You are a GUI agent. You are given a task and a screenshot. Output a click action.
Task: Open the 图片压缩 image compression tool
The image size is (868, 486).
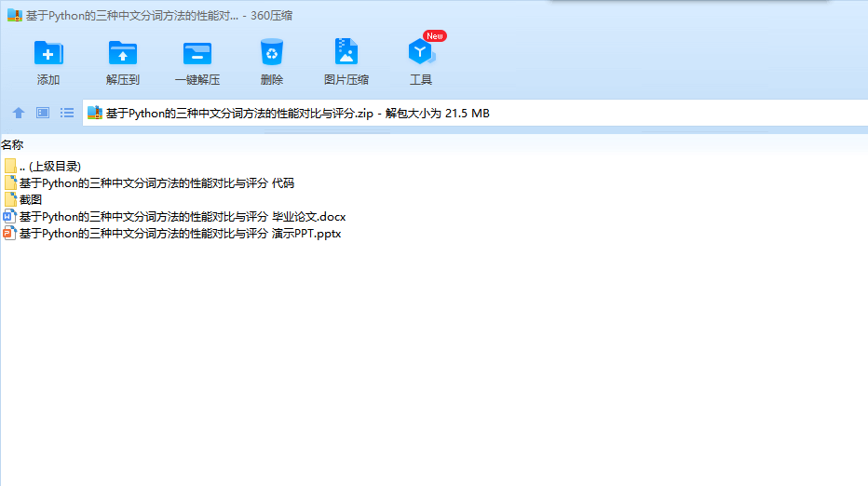click(346, 52)
